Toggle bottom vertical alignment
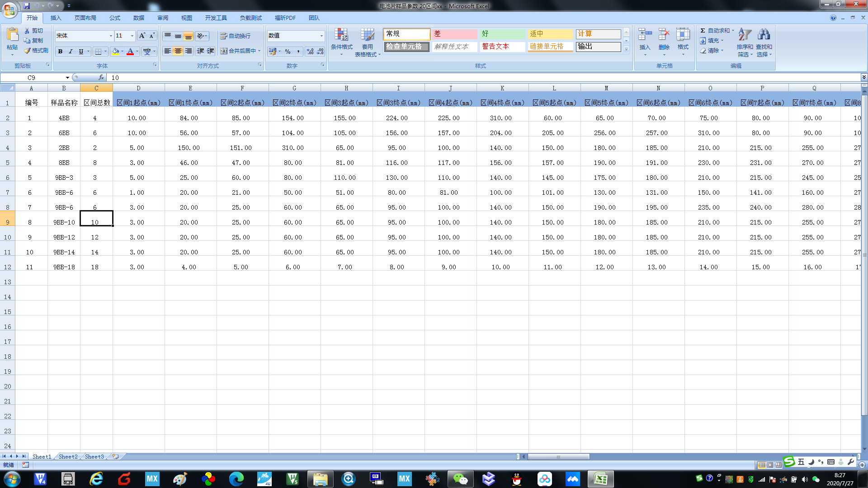 coord(189,36)
